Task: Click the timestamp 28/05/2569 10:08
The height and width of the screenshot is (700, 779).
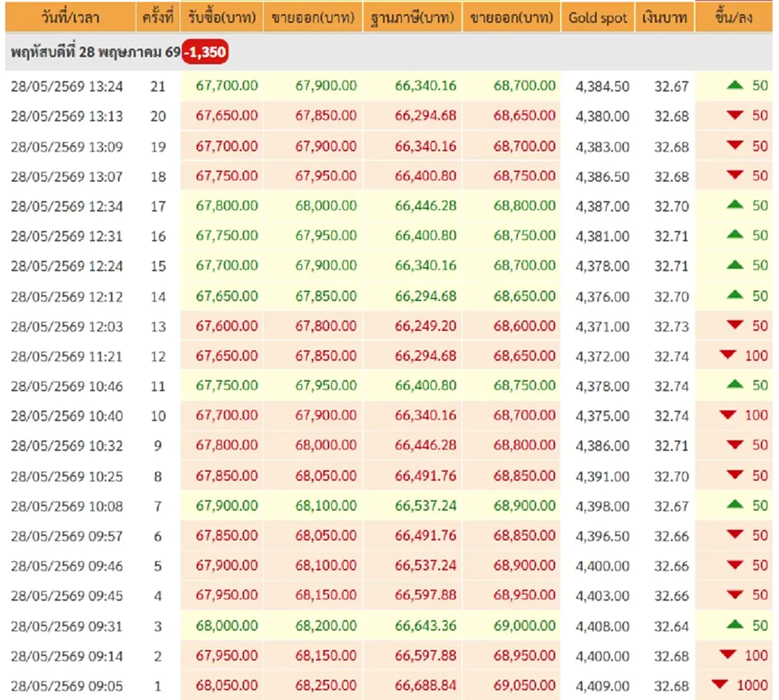Action: point(67,506)
